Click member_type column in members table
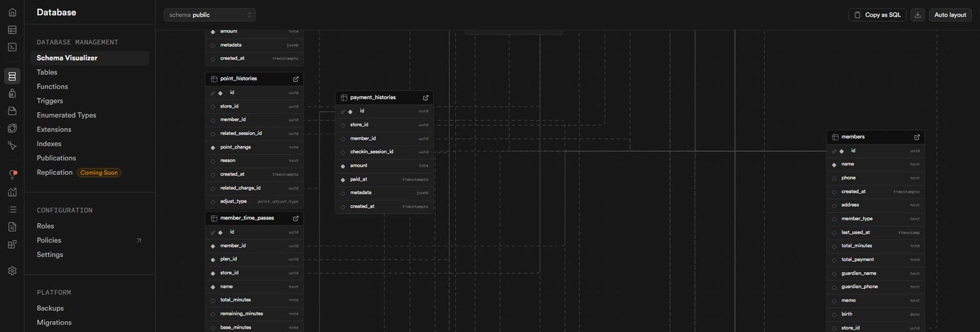 point(875,219)
